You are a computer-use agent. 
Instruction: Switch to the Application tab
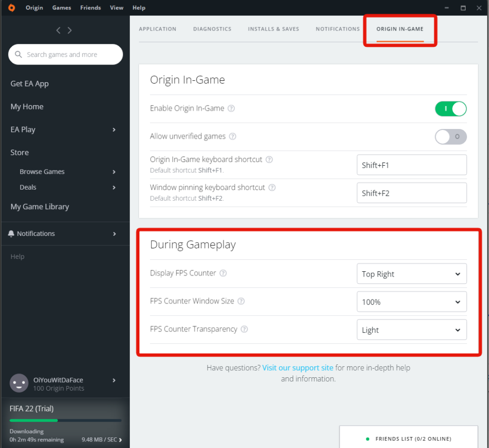(x=158, y=29)
